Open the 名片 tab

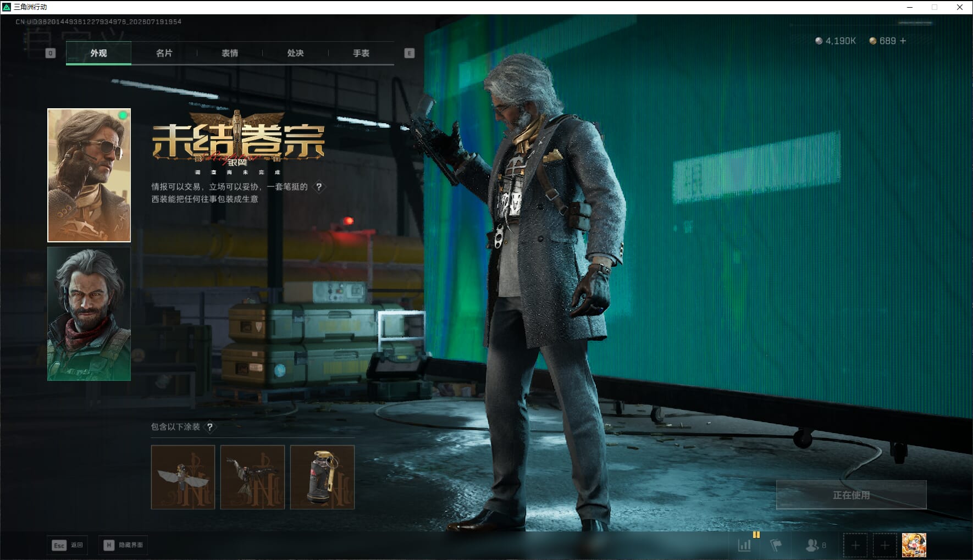point(164,53)
